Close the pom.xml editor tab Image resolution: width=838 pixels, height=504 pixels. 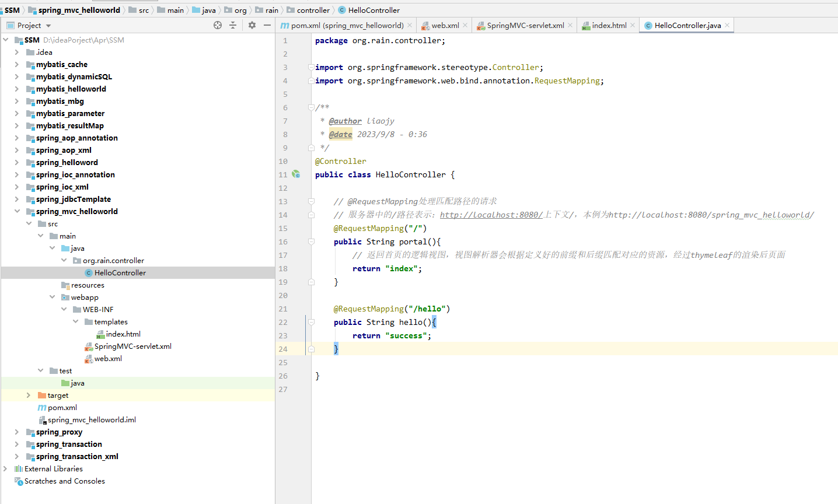pos(410,25)
